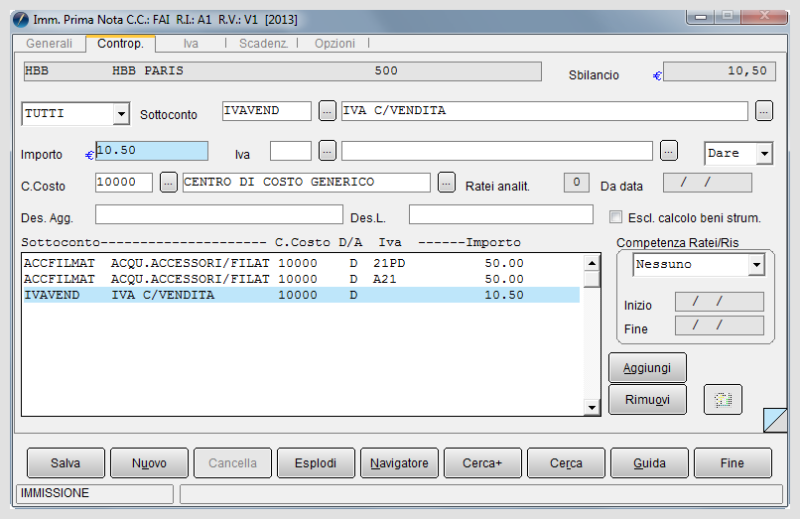Screen dimensions: 800x519
Task: Click the Fine button
Action: (732, 463)
